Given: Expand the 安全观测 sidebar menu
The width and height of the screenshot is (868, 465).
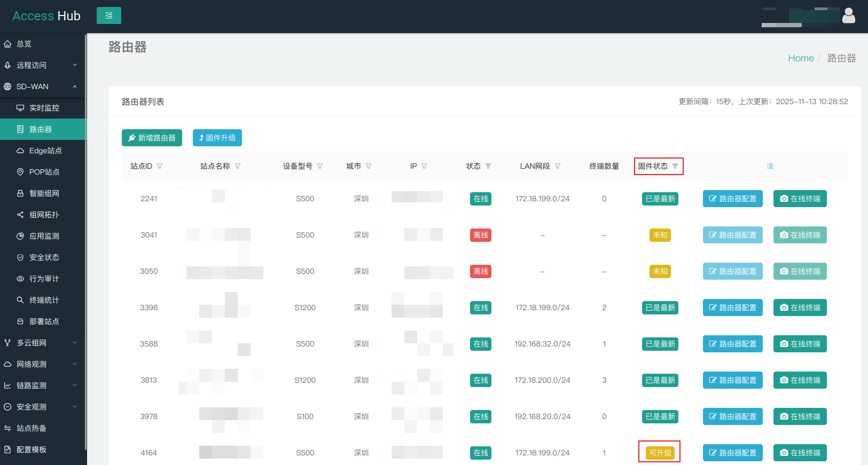Looking at the screenshot, I should click(x=43, y=407).
